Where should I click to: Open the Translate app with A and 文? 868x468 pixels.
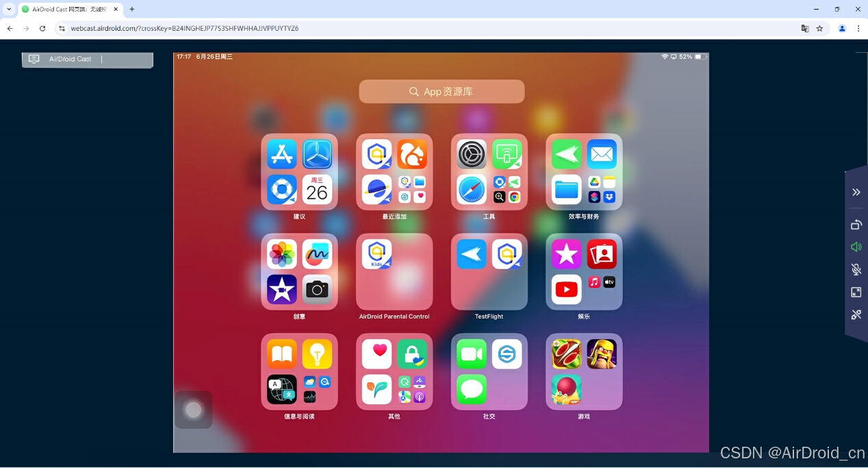[282, 389]
